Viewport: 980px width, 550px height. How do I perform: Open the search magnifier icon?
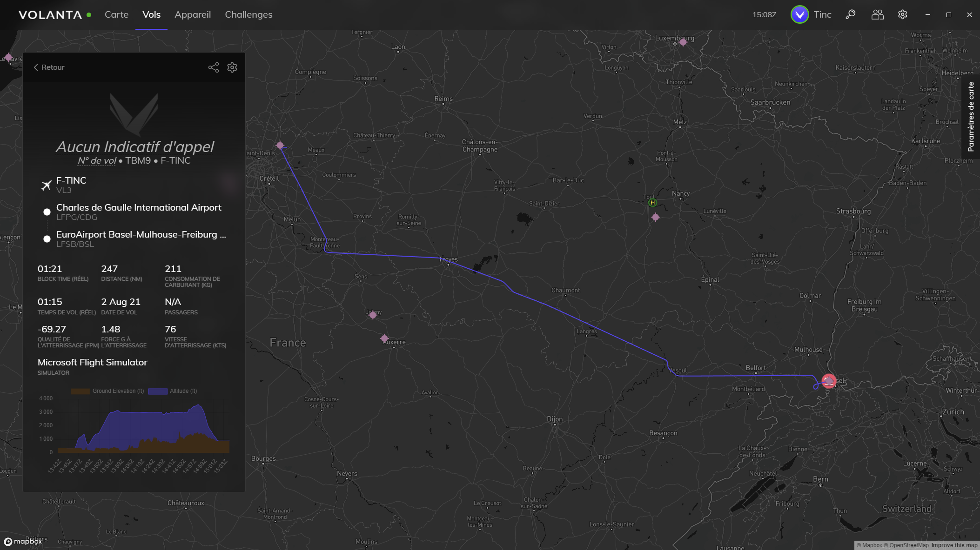point(851,14)
